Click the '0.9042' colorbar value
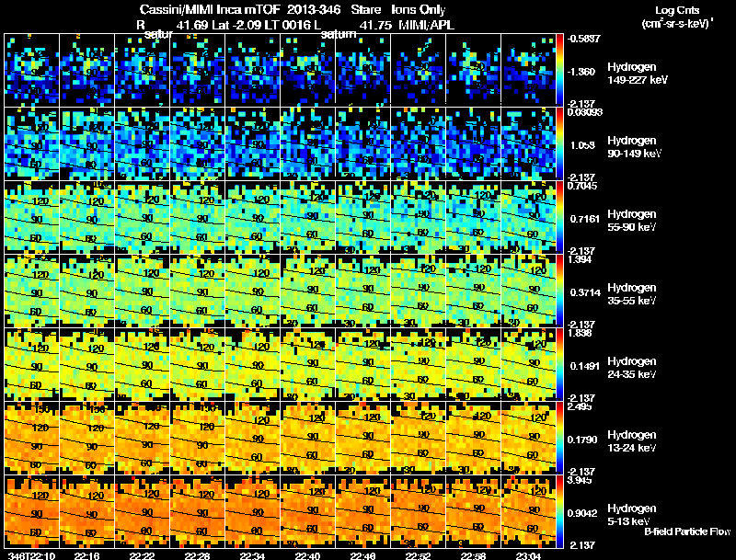 point(584,513)
